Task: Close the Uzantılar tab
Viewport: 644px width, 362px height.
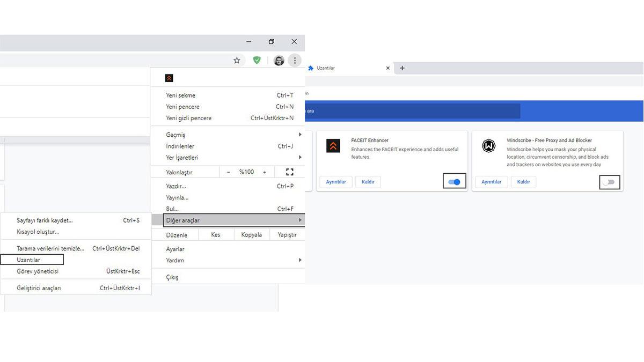Action: [x=388, y=68]
